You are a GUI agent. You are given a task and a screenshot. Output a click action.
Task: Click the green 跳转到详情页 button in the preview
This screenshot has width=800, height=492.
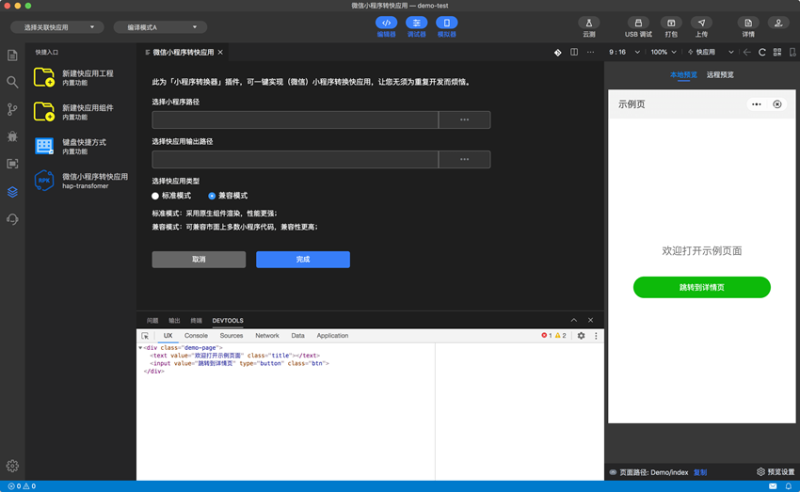tap(702, 287)
